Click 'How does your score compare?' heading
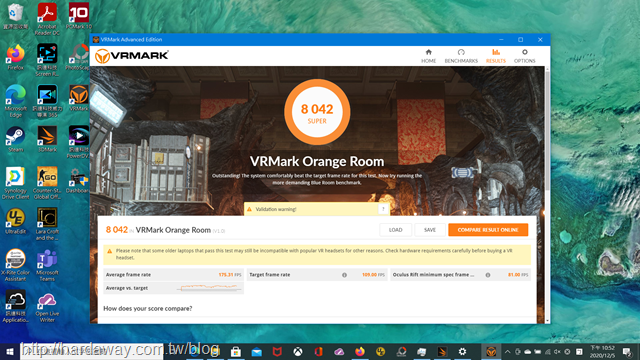The height and width of the screenshot is (360, 640). (148, 309)
